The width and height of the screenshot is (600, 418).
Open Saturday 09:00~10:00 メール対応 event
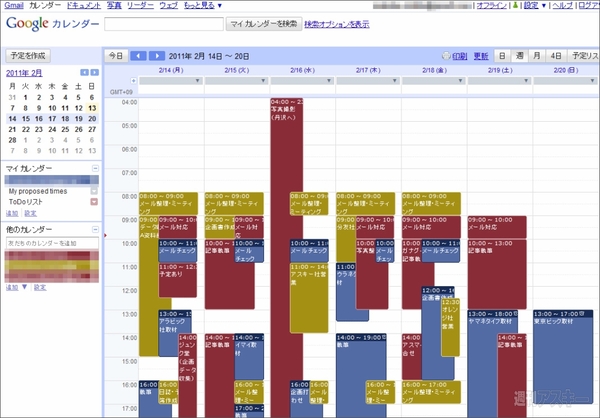pyautogui.click(x=497, y=227)
